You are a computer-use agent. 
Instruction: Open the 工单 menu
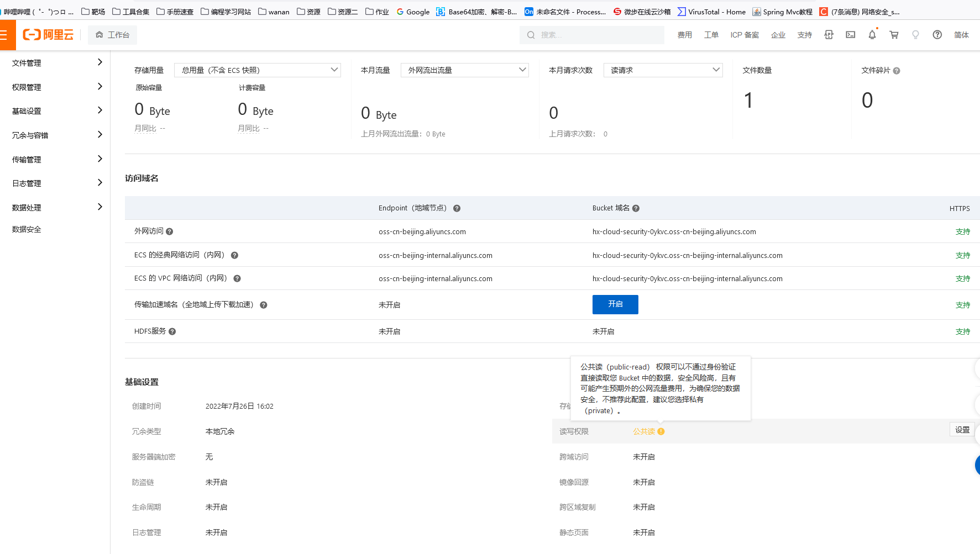(711, 35)
